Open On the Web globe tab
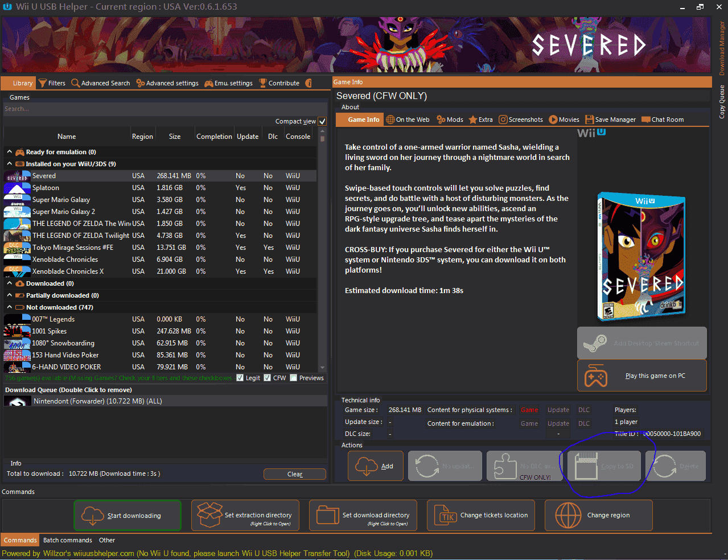The width and height of the screenshot is (728, 560). 408,120
